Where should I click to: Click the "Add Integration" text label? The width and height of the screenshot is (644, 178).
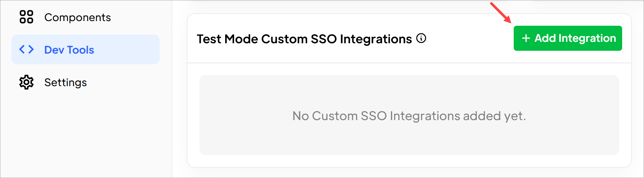575,38
